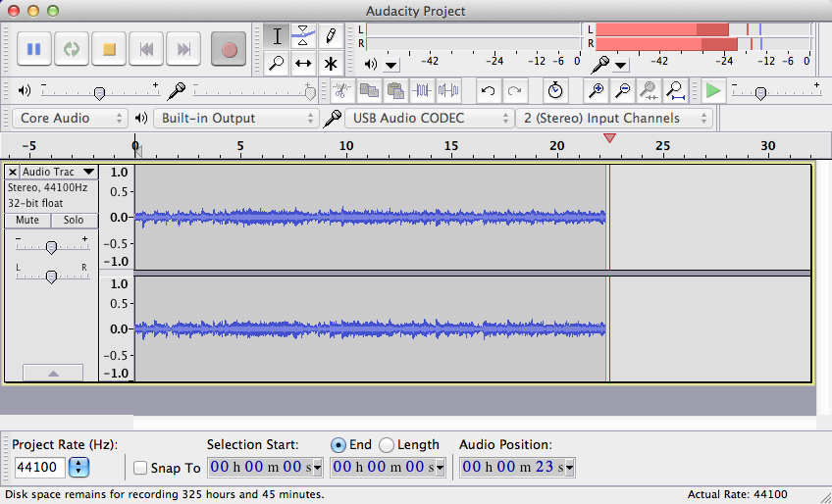The height and width of the screenshot is (504, 832).
Task: Activate the Multi-tool asterisk icon
Action: tap(331, 64)
